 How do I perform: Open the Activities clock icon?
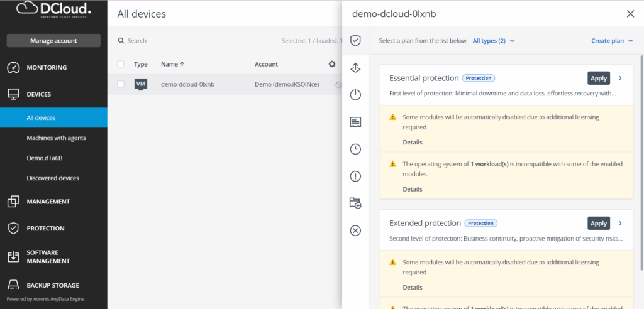point(355,149)
